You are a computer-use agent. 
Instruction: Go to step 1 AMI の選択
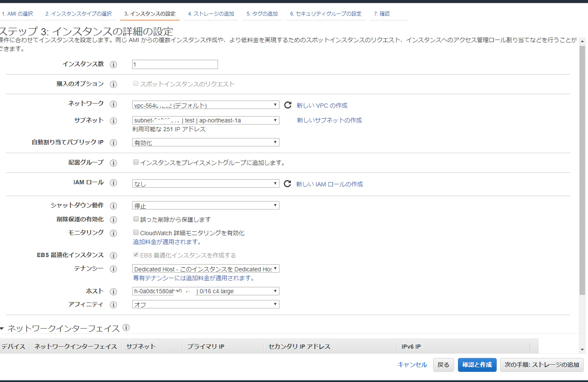point(17,14)
